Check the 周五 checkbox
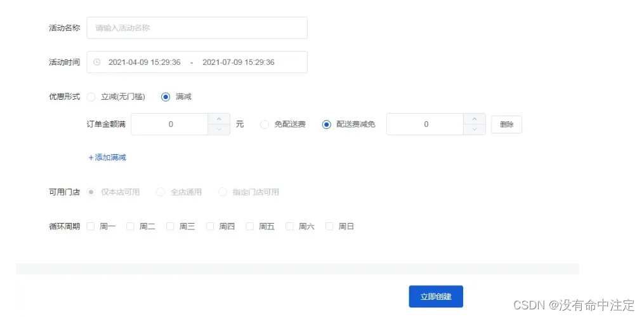 pyautogui.click(x=250, y=226)
